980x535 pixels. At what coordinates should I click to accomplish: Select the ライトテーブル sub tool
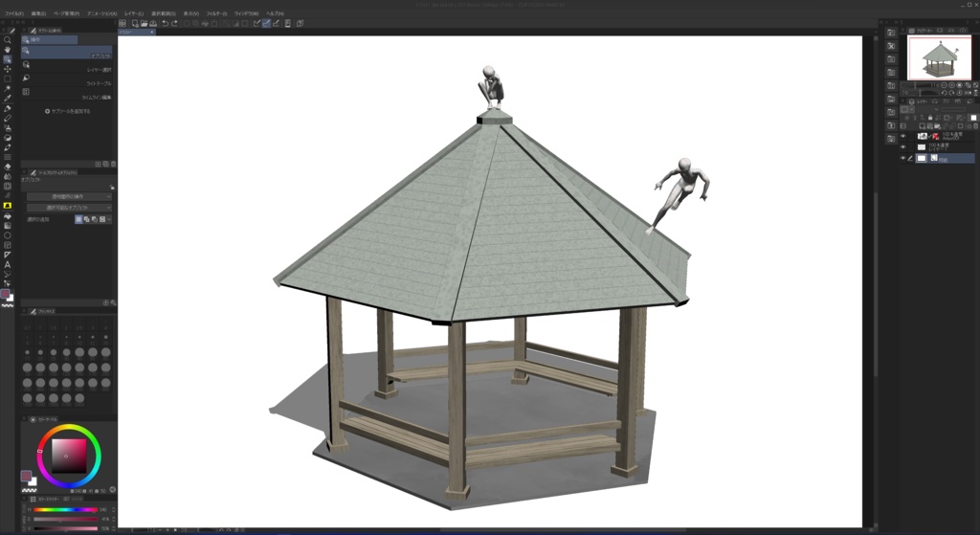click(67, 80)
